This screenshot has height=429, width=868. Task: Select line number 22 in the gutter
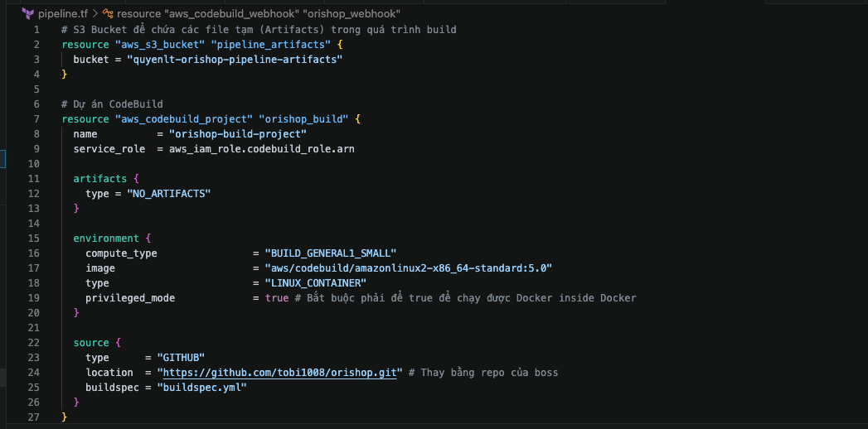(x=34, y=343)
